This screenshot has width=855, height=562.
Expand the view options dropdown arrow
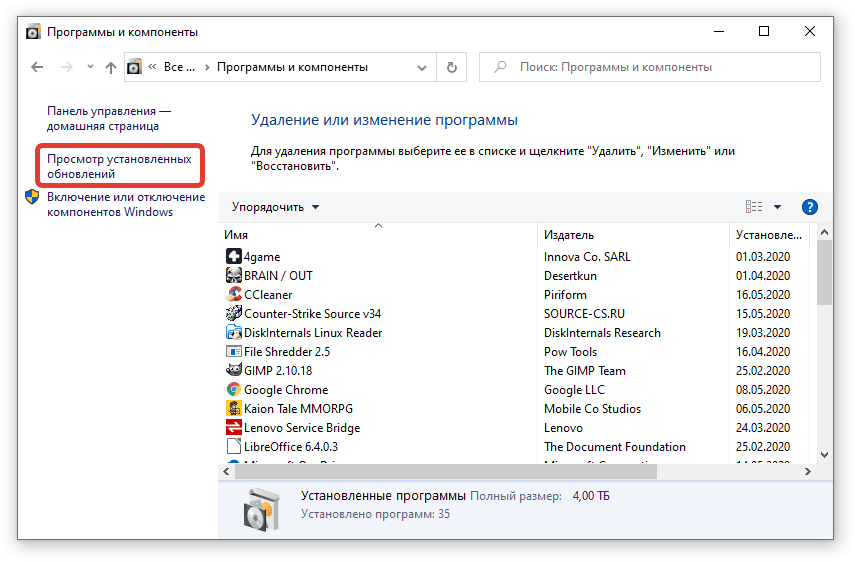coord(778,207)
